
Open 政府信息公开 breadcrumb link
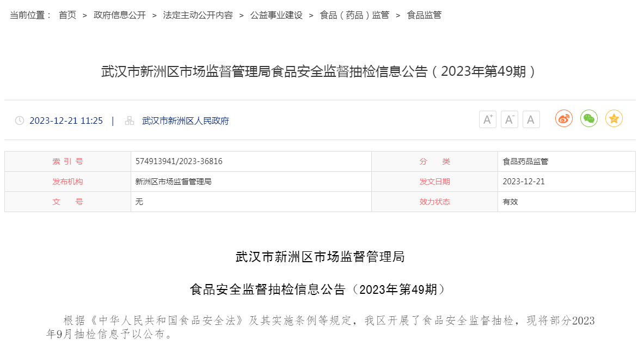click(x=120, y=15)
